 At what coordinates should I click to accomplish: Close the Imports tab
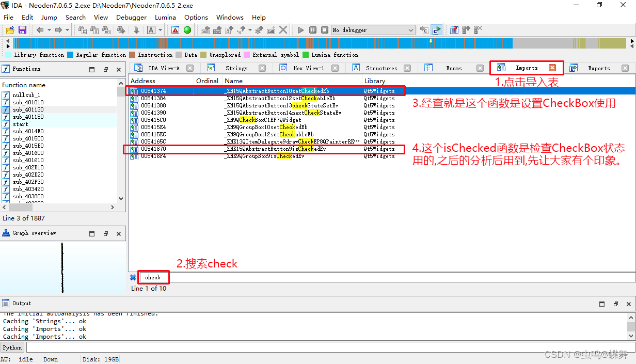(552, 68)
